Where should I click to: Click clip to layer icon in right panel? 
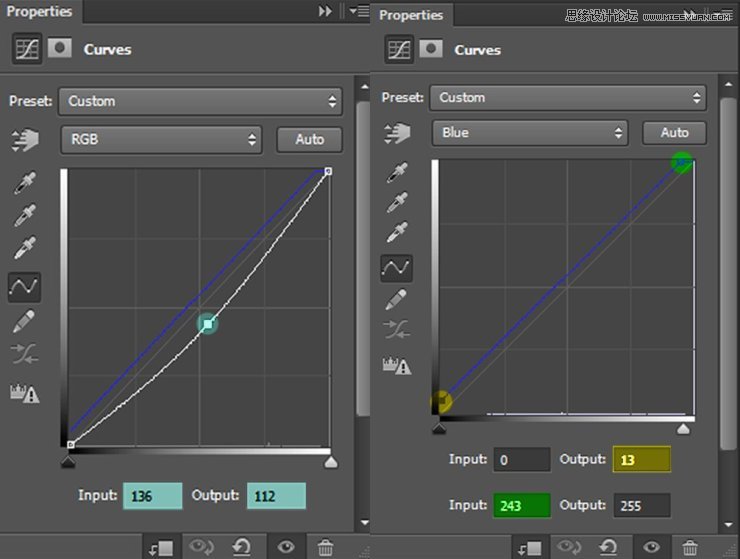[x=530, y=548]
